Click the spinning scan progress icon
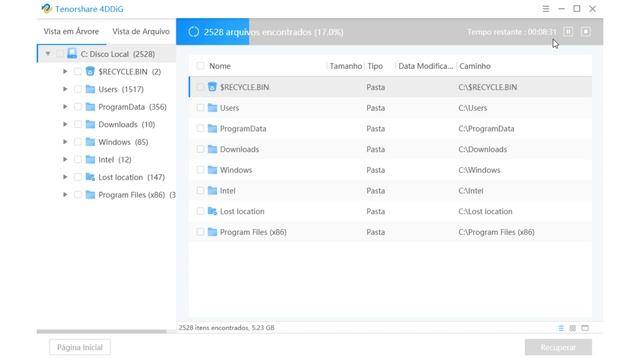Viewport: 640px width, 360px height. click(193, 32)
